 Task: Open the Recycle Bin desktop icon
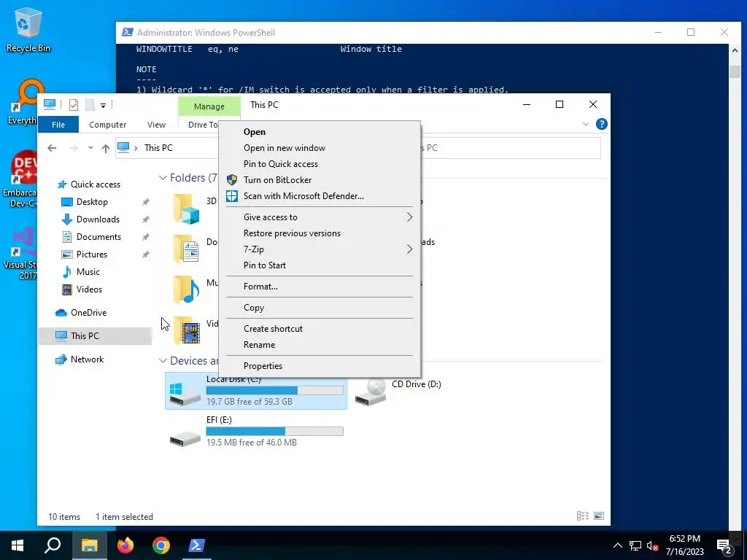click(x=28, y=29)
